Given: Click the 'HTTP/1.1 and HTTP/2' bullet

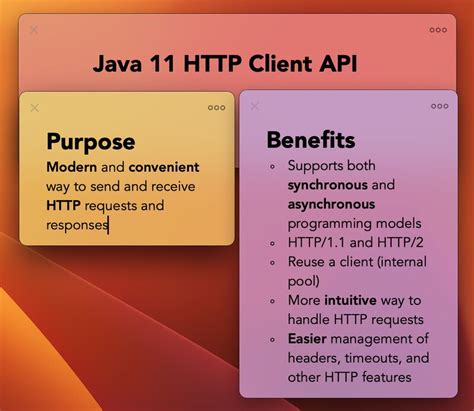Looking at the screenshot, I should 356,242.
